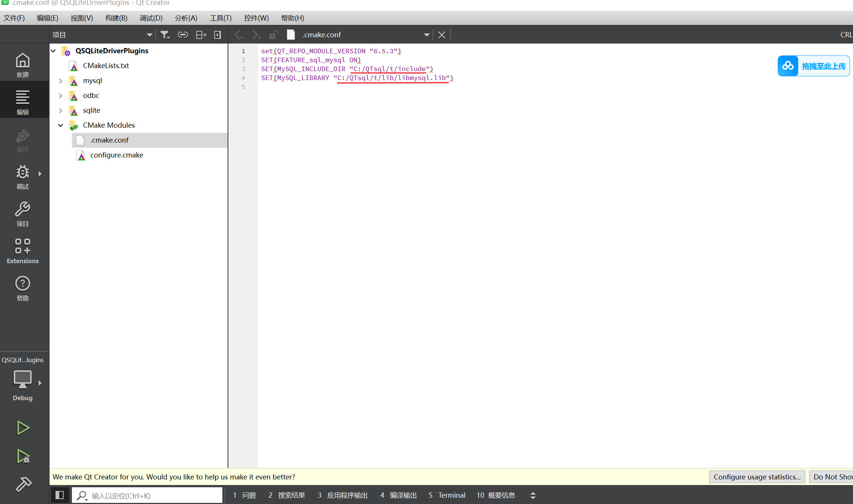Expand the mysql folder in project tree

pyautogui.click(x=61, y=81)
